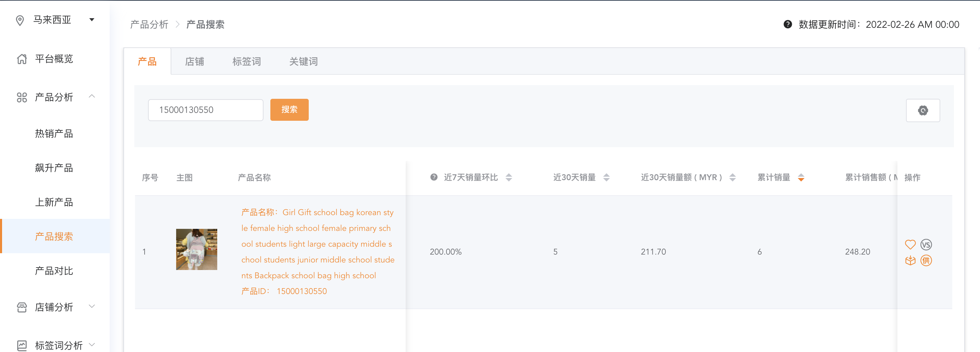Switch to the 关键词 tab

(x=303, y=61)
